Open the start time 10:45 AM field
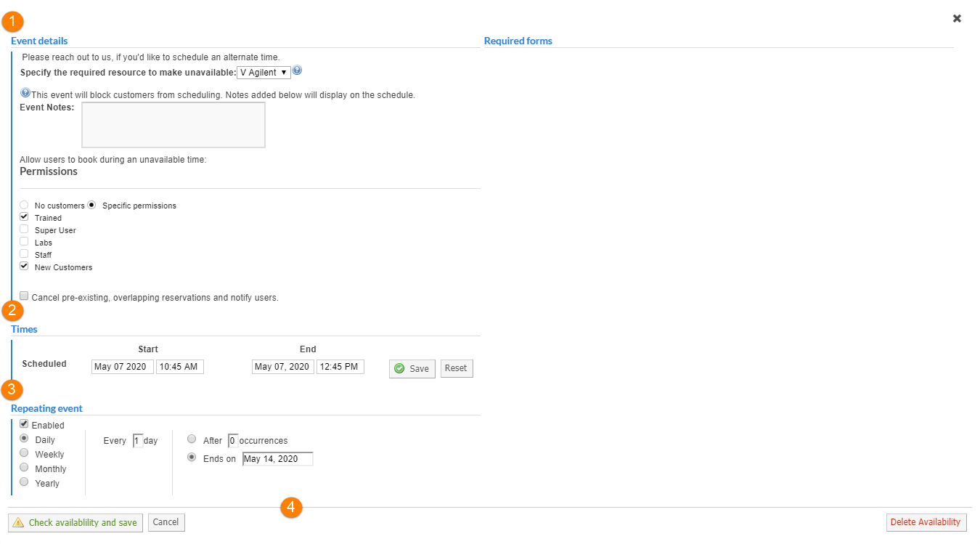 (x=179, y=367)
